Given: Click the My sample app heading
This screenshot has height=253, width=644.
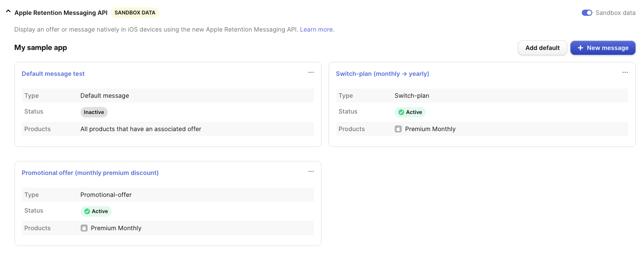Looking at the screenshot, I should (40, 47).
